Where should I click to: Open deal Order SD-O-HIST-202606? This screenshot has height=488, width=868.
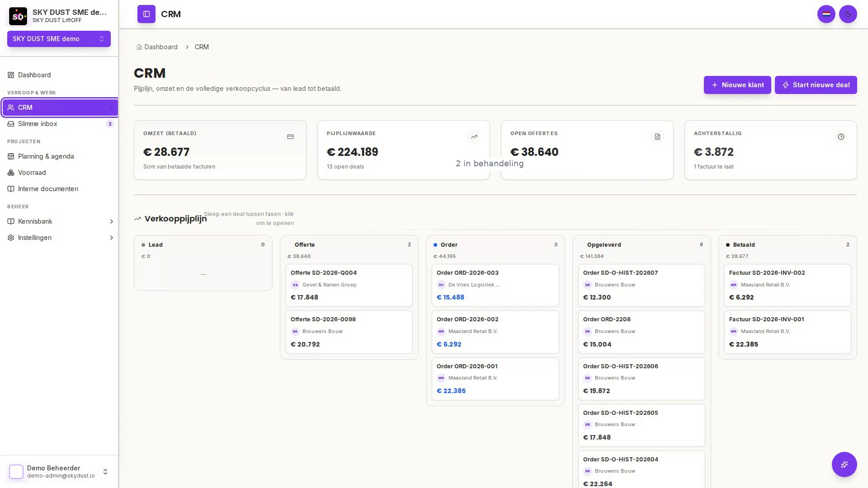pos(642,379)
